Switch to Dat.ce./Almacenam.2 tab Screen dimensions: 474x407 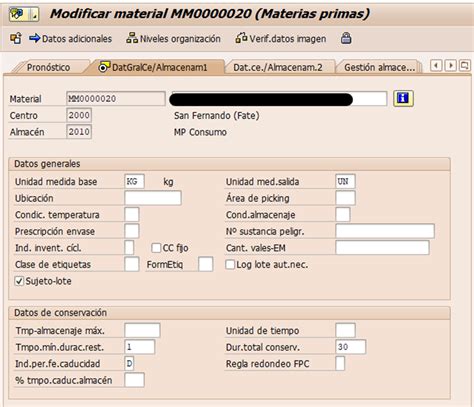[278, 67]
